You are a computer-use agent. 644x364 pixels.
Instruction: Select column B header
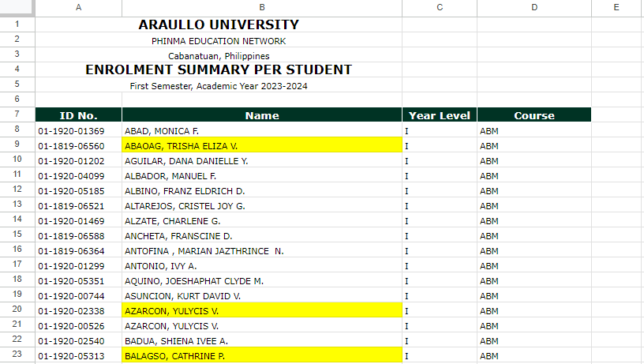coord(262,7)
